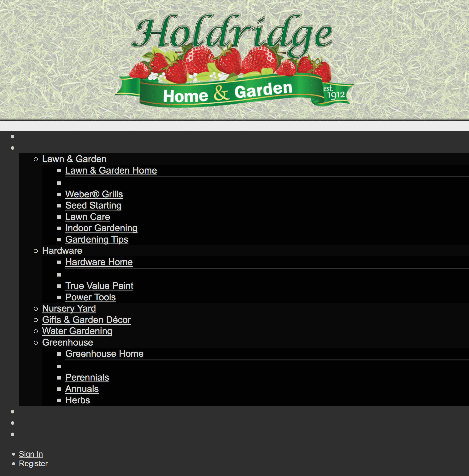The height and width of the screenshot is (476, 469).
Task: Expand the Lawn & Garden submenu
Action: pos(74,158)
